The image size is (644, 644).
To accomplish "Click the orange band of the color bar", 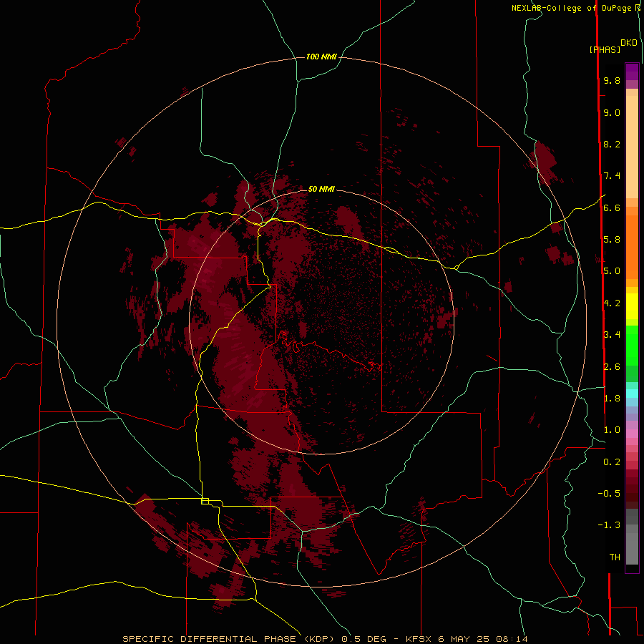I will pos(632,248).
